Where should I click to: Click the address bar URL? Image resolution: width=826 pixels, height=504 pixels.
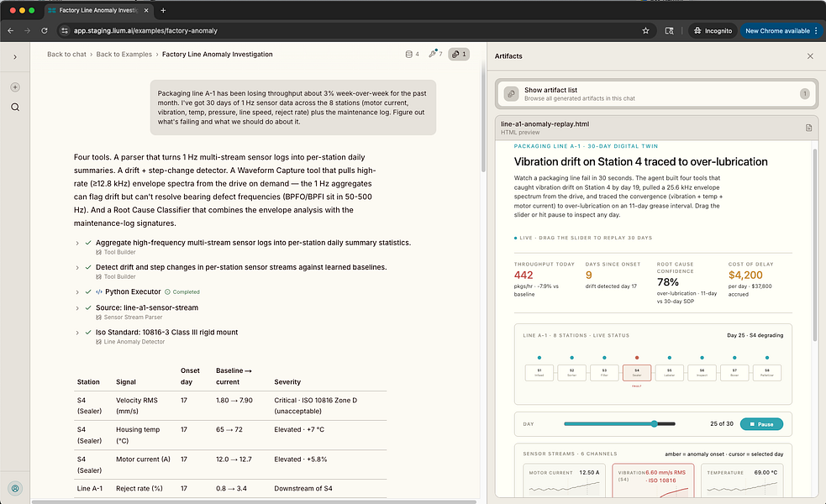(145, 30)
